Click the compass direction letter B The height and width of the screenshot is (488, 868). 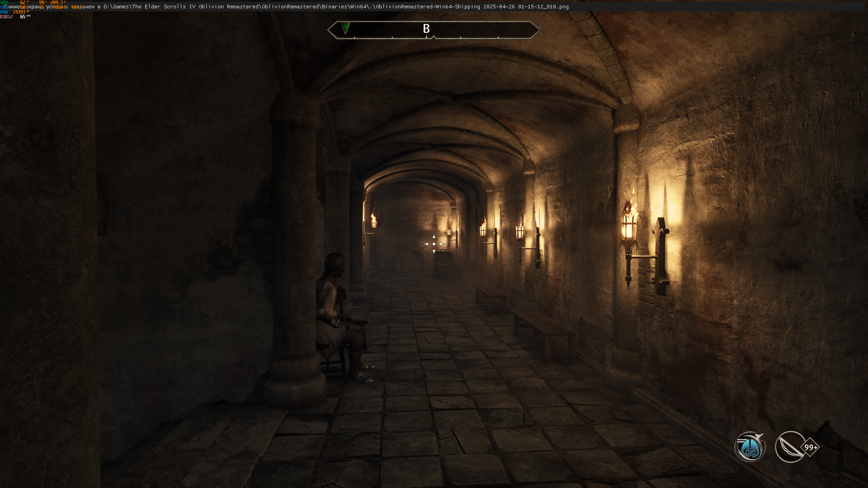pos(426,29)
